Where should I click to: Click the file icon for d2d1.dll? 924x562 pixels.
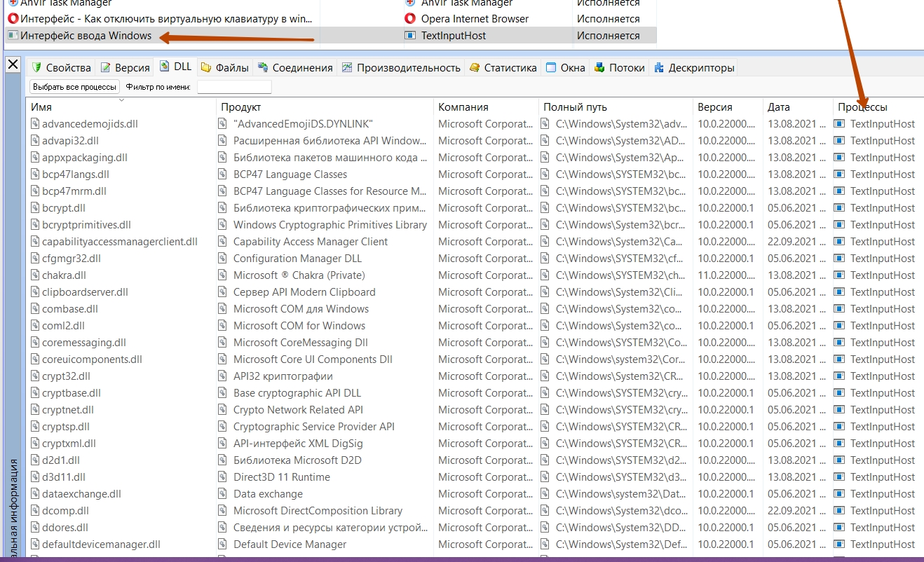pyautogui.click(x=34, y=460)
